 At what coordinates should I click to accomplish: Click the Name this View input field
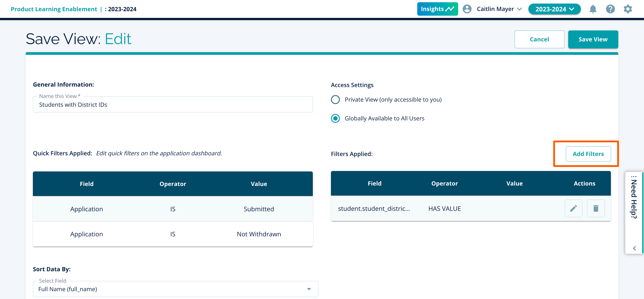[172, 105]
